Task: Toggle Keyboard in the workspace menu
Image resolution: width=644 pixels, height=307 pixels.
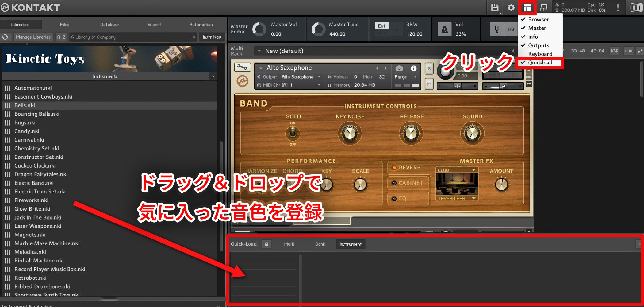Action: coord(540,54)
